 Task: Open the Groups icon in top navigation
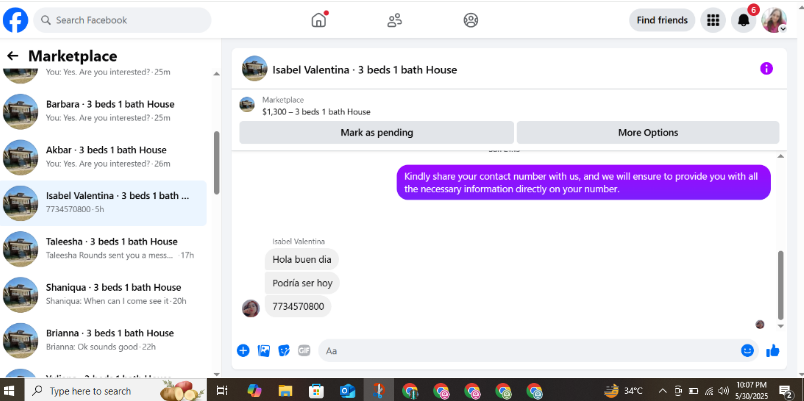(x=471, y=20)
